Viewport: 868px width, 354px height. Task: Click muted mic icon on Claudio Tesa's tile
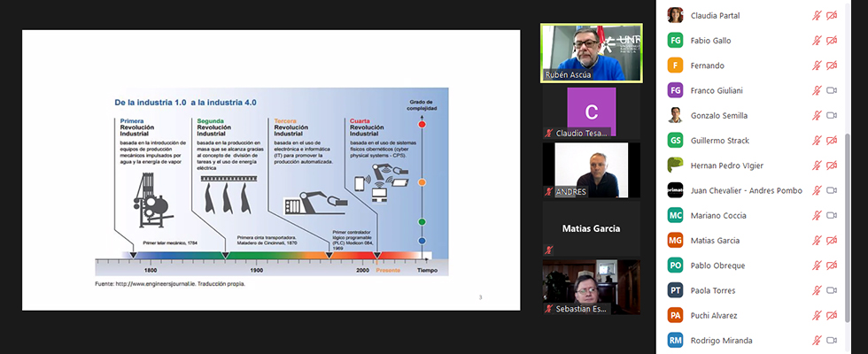pos(549,133)
